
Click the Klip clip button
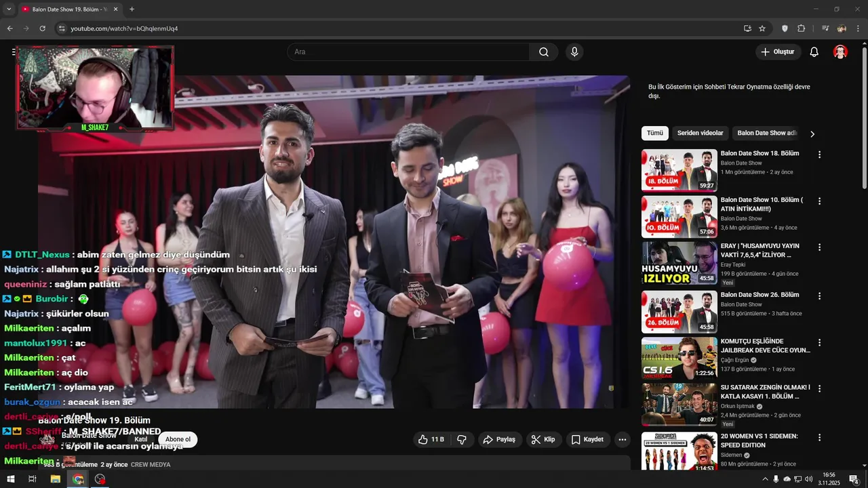click(x=543, y=439)
